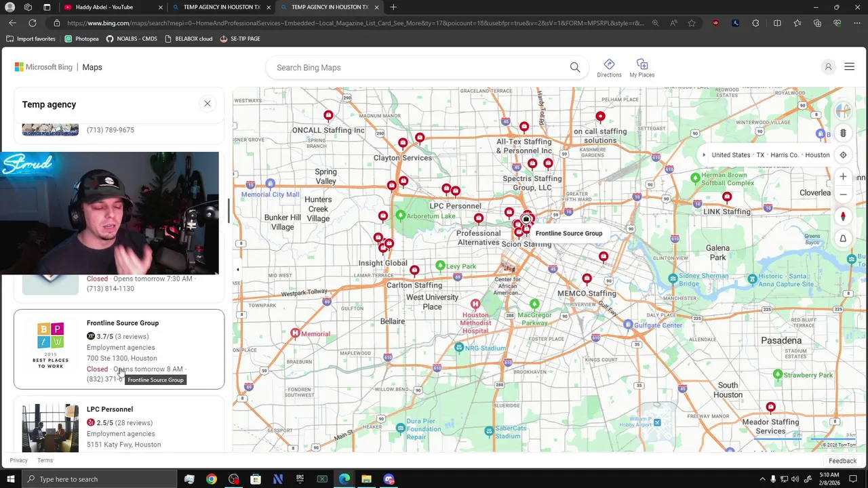Open a new browser tab
The image size is (868, 488).
point(393,7)
